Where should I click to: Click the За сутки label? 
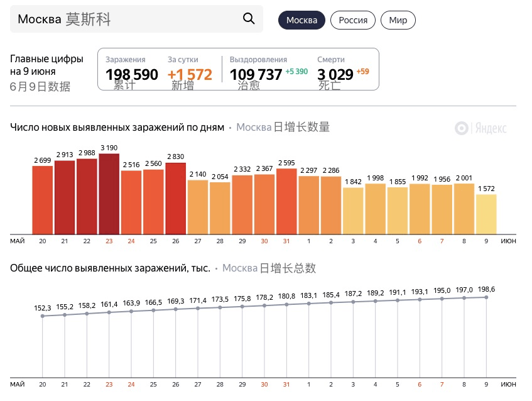tap(183, 60)
